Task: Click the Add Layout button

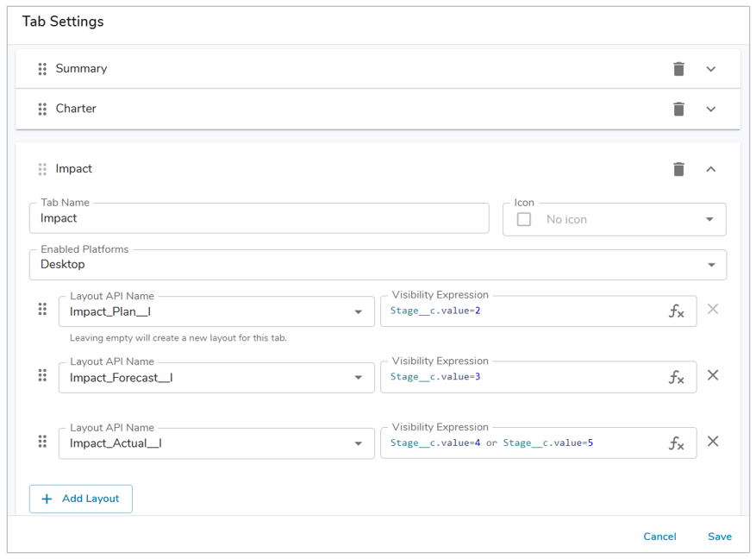Action: (x=81, y=499)
